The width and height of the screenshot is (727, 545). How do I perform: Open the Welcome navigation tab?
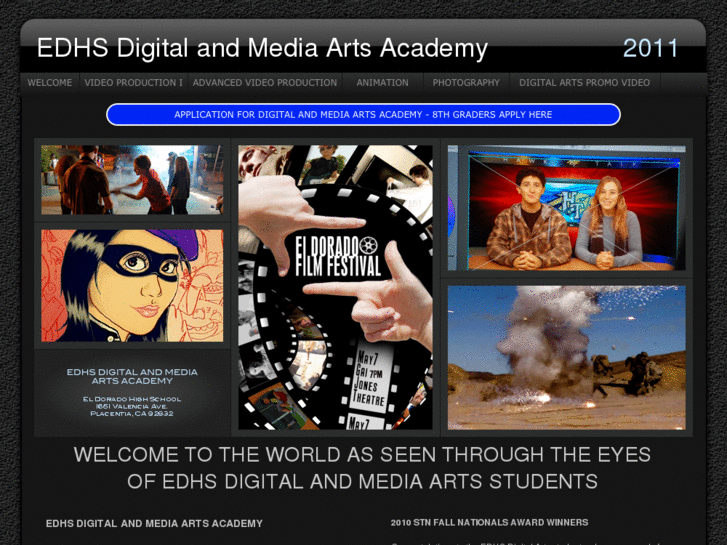point(50,83)
